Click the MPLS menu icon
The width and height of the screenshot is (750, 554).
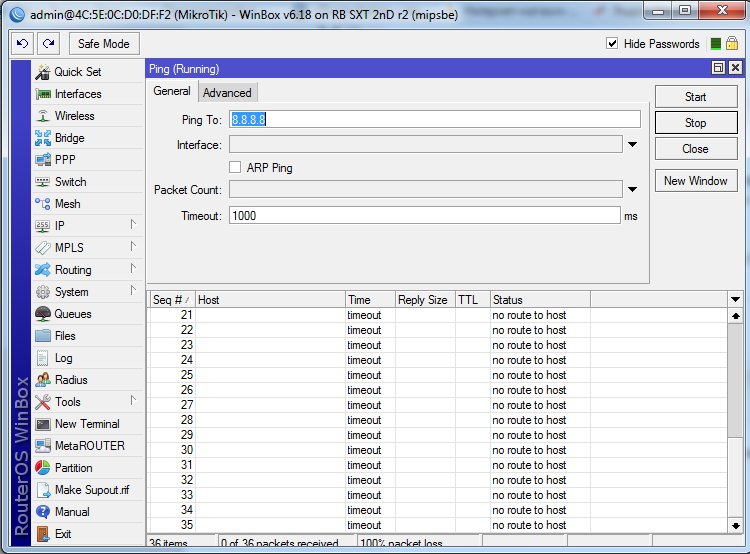pyautogui.click(x=43, y=248)
